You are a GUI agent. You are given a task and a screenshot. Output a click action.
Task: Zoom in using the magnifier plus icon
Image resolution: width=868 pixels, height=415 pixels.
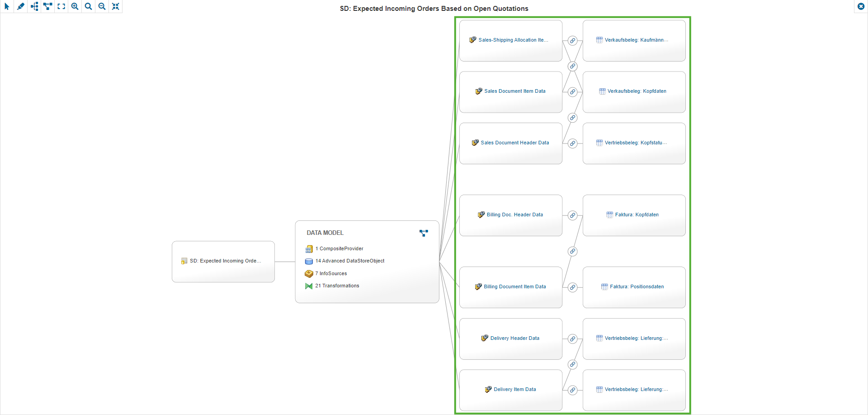tap(75, 6)
